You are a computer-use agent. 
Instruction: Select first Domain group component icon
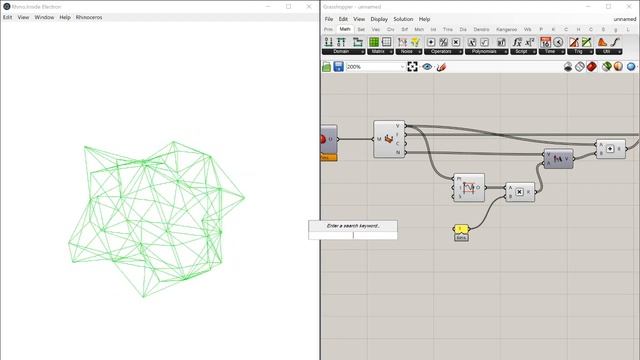pyautogui.click(x=328, y=42)
